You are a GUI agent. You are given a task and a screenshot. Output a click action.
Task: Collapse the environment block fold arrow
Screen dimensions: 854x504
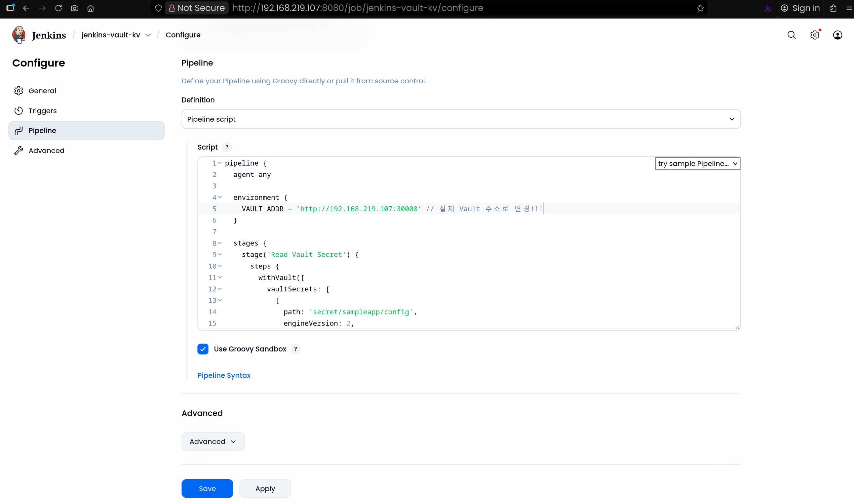point(220,197)
